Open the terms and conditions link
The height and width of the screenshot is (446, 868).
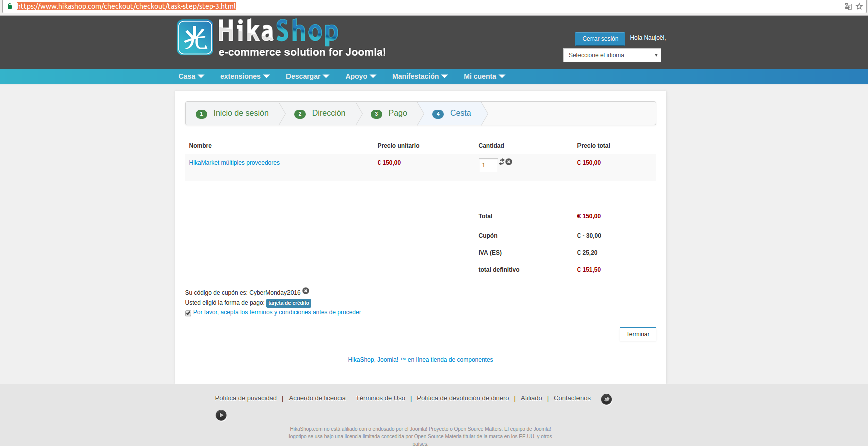pos(277,312)
